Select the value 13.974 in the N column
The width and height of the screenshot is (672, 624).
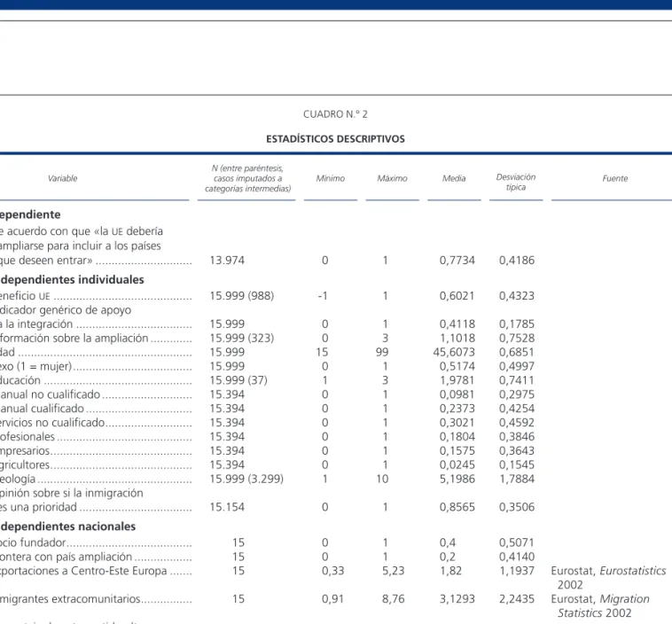(x=227, y=260)
